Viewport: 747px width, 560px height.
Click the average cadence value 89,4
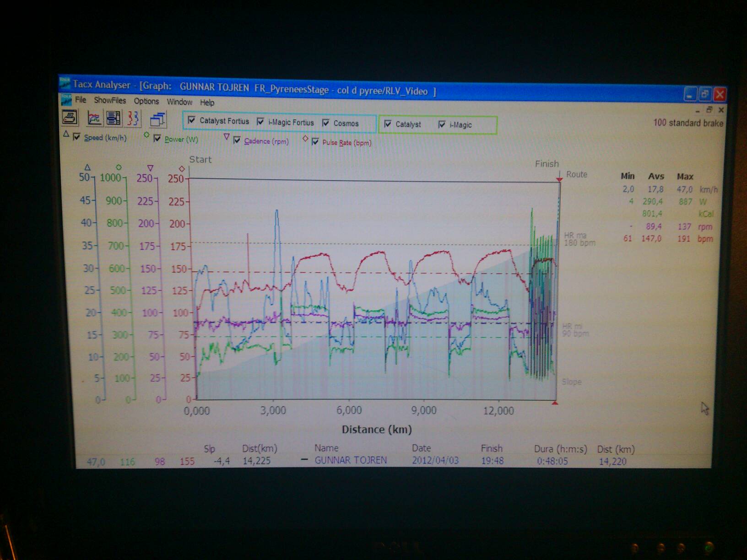tap(654, 226)
